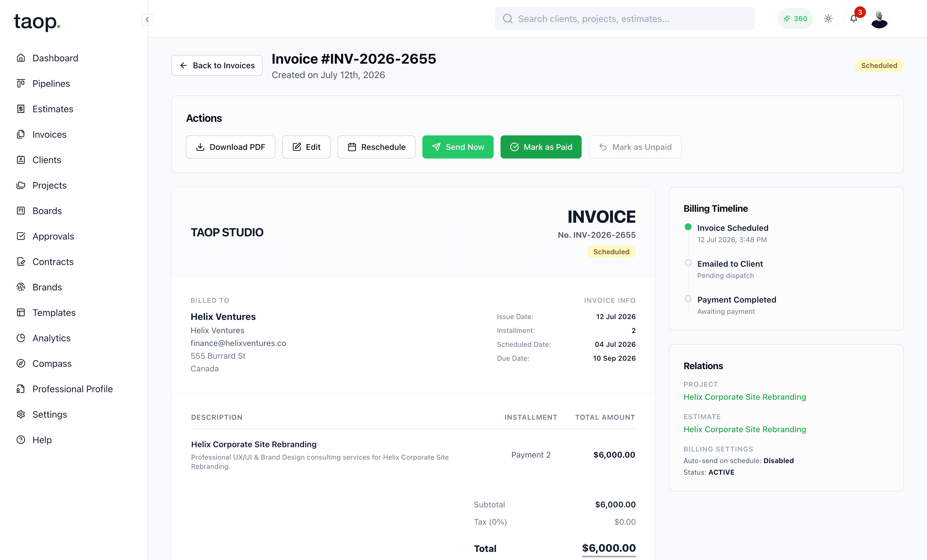Click the Pipelines icon in sidebar
927x560 pixels.
point(21,83)
